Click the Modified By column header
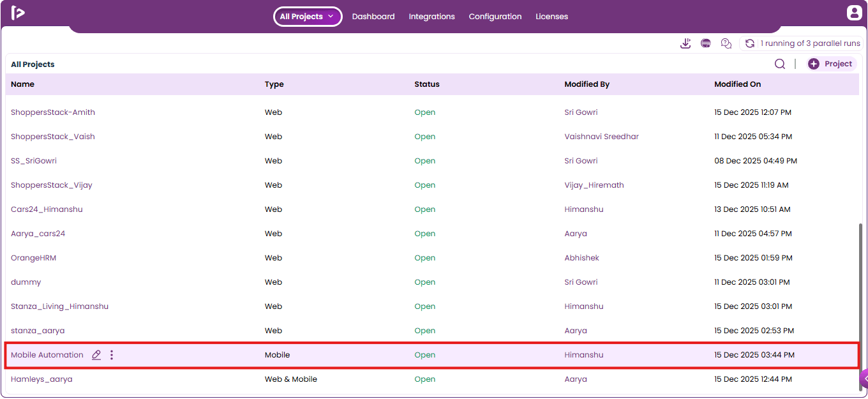 pos(587,84)
